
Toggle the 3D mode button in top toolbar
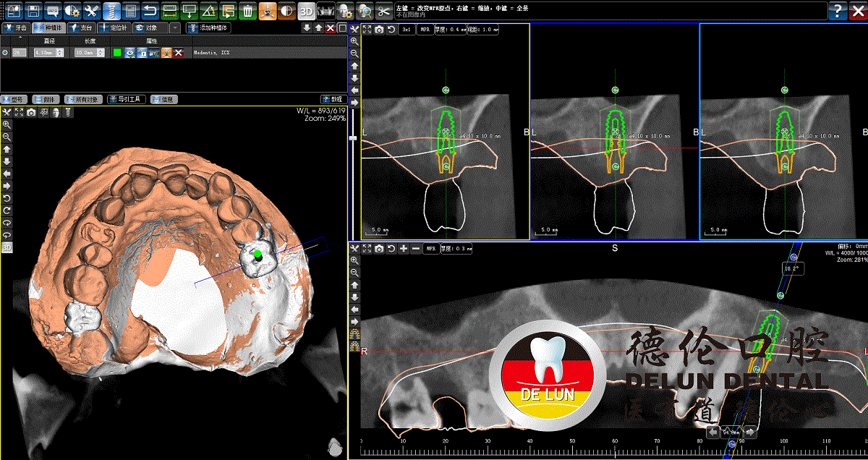[x=307, y=11]
